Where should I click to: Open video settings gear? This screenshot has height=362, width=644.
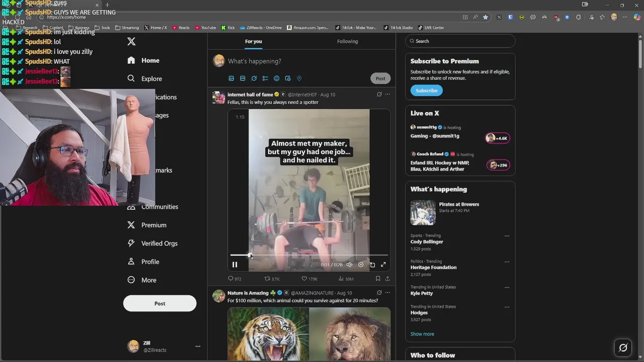361,264
